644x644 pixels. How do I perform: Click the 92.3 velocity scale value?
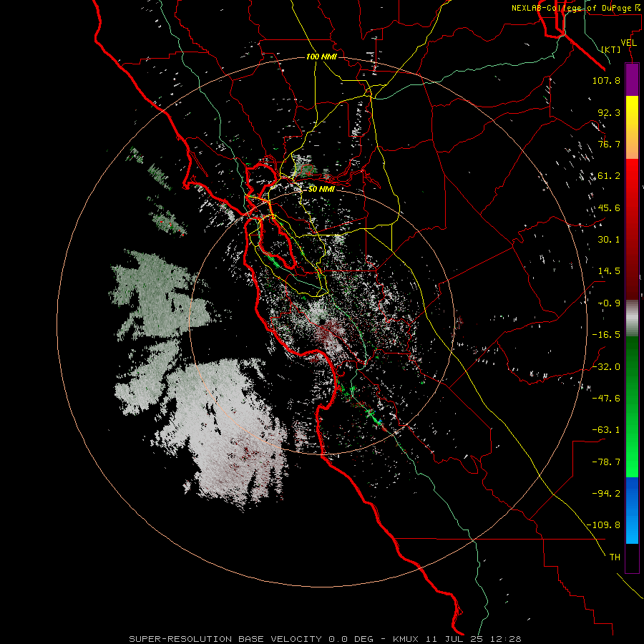[609, 112]
